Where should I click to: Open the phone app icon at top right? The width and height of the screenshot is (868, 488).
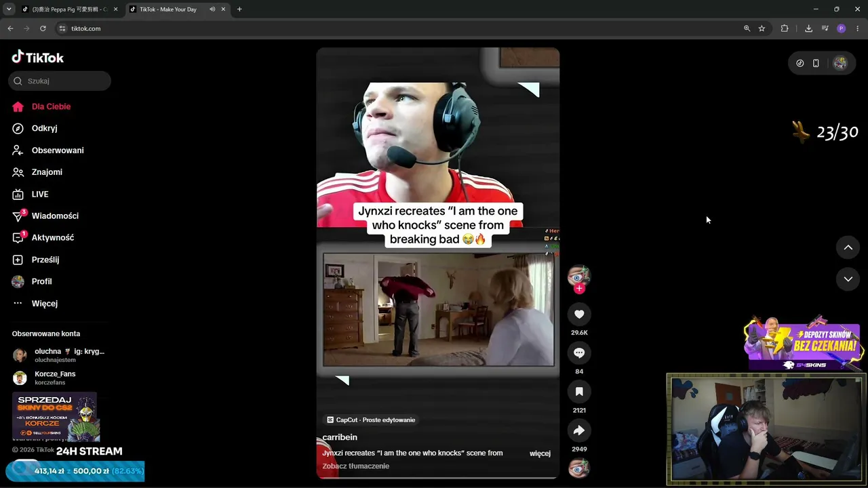pyautogui.click(x=816, y=63)
